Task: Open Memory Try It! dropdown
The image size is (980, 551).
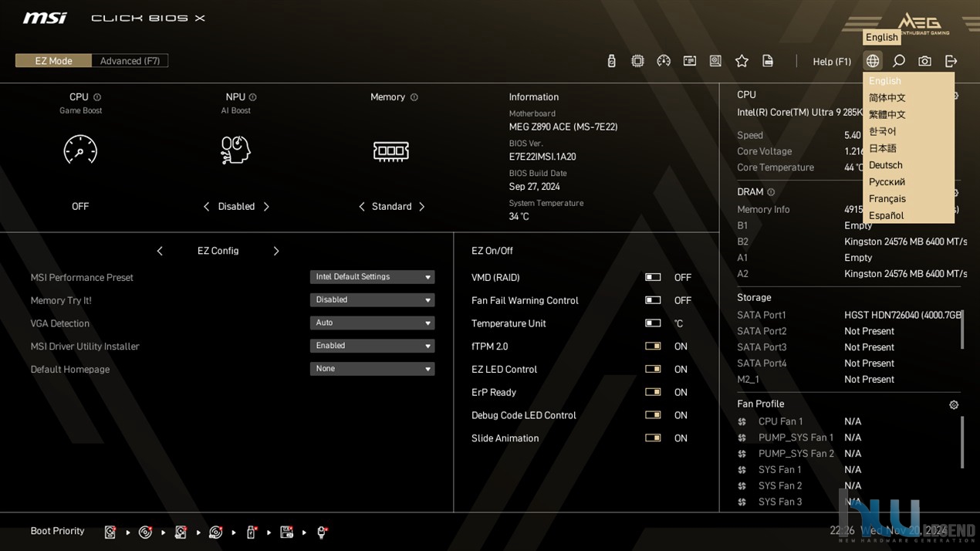Action: pos(372,300)
